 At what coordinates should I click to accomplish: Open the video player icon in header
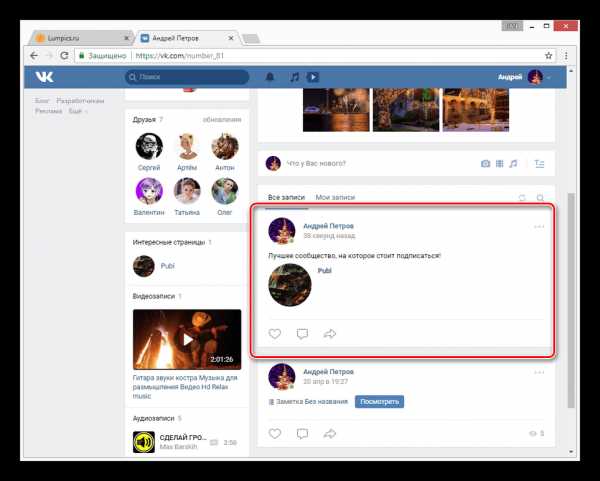coord(313,77)
